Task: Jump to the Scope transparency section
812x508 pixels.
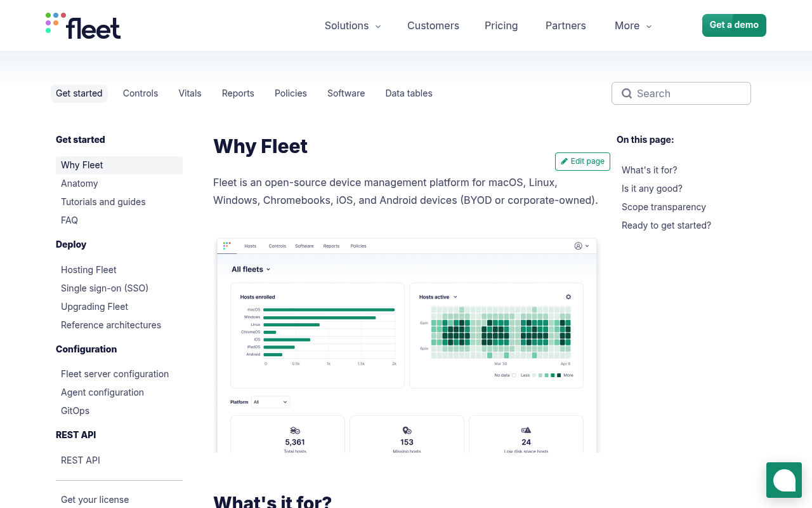Action: 664,207
